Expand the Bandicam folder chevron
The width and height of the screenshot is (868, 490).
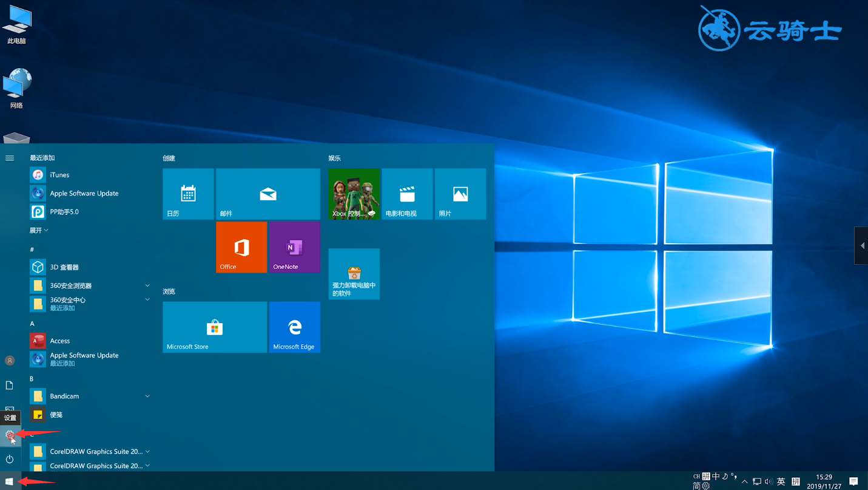(x=147, y=396)
